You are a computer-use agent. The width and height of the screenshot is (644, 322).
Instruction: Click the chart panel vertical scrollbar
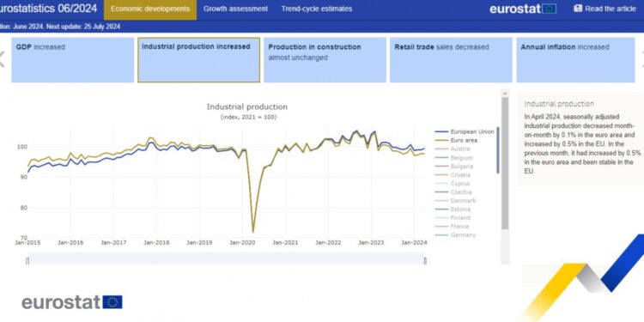(x=505, y=163)
